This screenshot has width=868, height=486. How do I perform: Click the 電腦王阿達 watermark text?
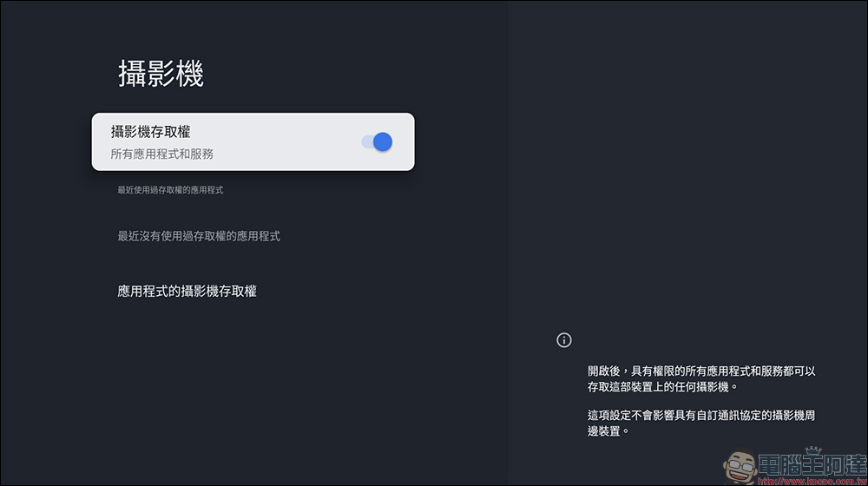809,461
